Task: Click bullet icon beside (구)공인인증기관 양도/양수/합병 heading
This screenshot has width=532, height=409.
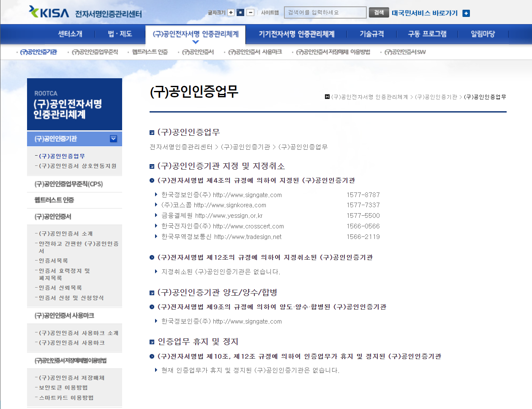Action: [152, 293]
